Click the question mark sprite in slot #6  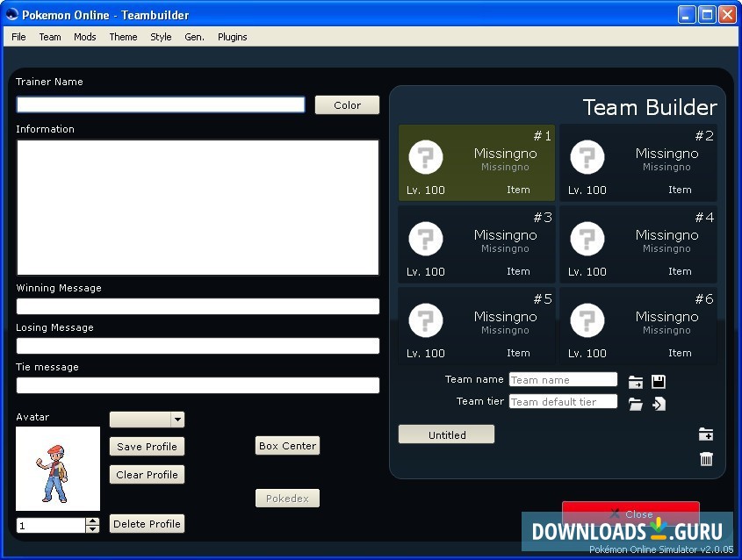[587, 320]
